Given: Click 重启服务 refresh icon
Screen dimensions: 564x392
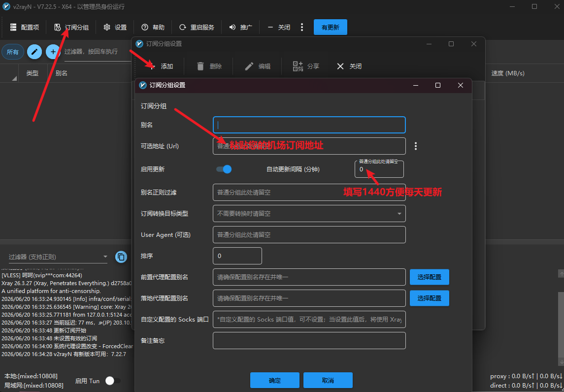Looking at the screenshot, I should coord(183,28).
